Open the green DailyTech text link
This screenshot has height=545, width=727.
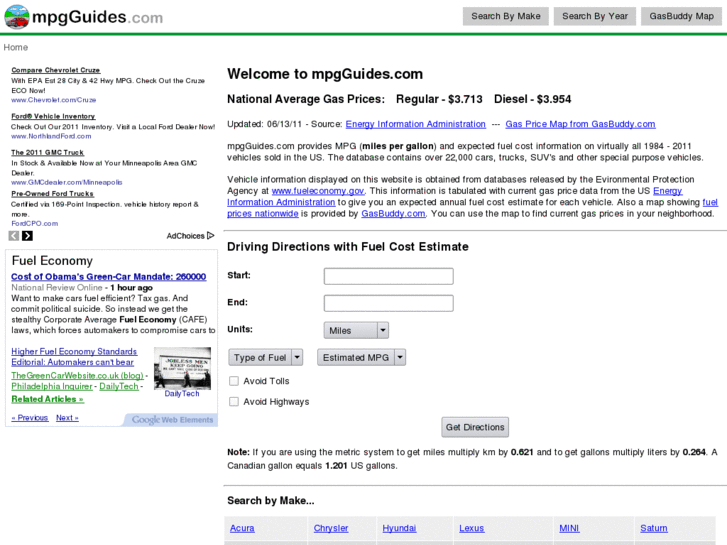(119, 386)
